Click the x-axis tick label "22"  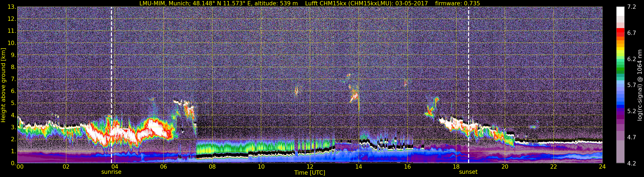[x=553, y=167]
